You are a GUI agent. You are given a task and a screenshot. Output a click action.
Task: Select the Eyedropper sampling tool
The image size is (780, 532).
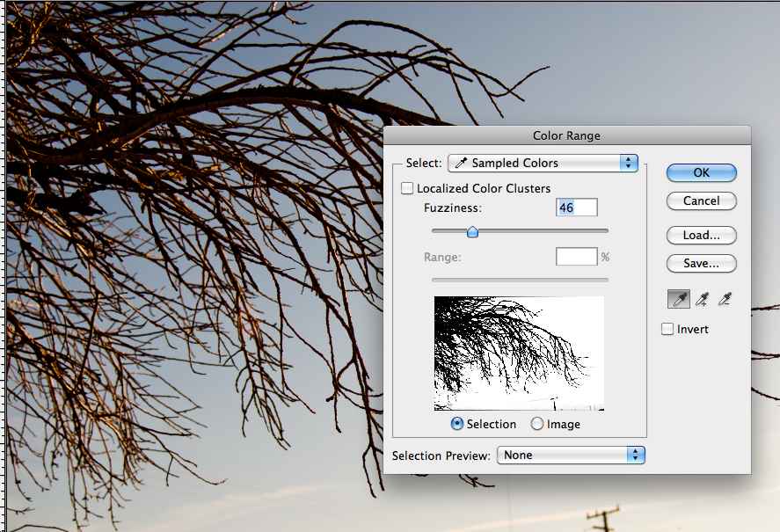(678, 300)
